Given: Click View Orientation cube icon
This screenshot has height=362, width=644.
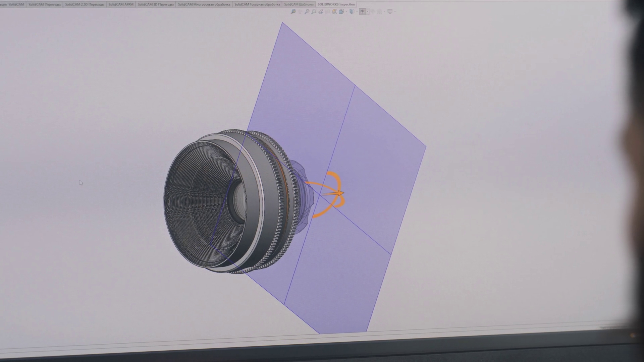Looking at the screenshot, I should (x=341, y=11).
